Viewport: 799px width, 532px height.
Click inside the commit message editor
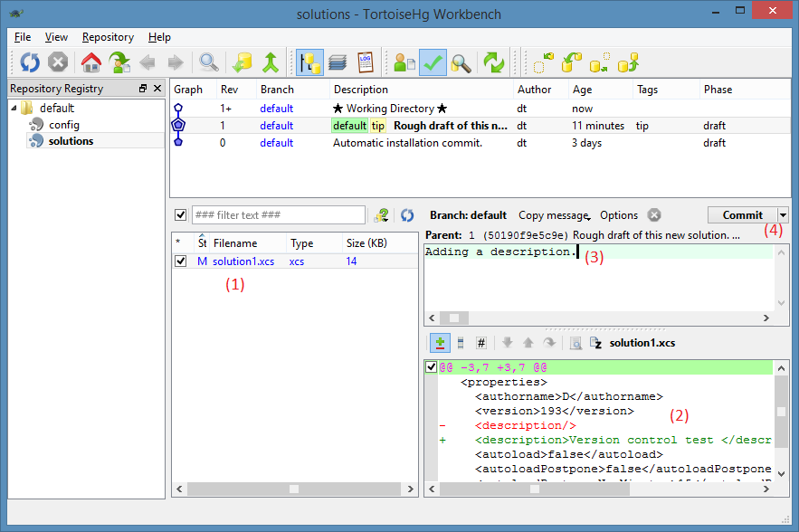[x=599, y=278]
